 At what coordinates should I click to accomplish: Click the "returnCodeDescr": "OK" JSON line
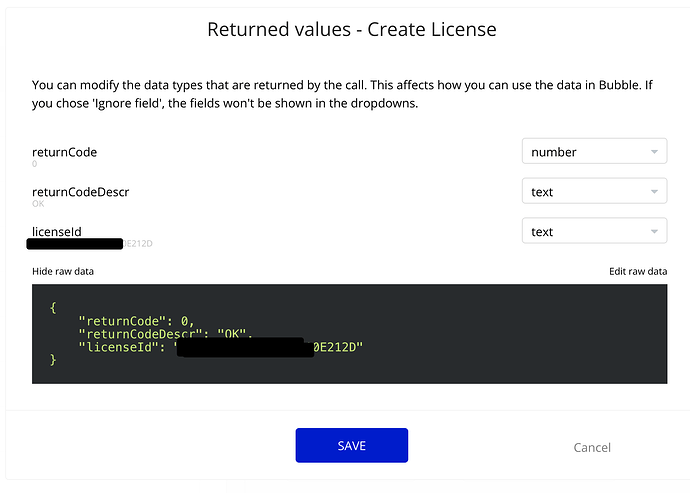[x=165, y=334]
